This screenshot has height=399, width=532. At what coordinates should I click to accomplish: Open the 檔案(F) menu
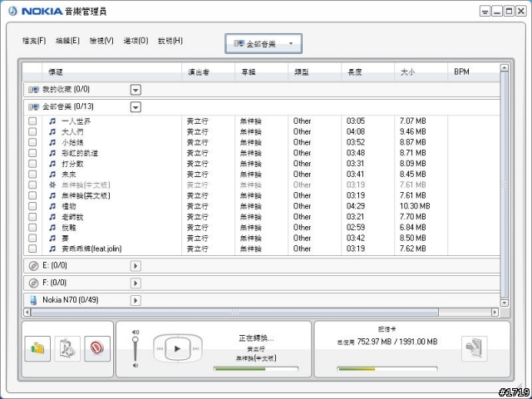click(x=34, y=41)
